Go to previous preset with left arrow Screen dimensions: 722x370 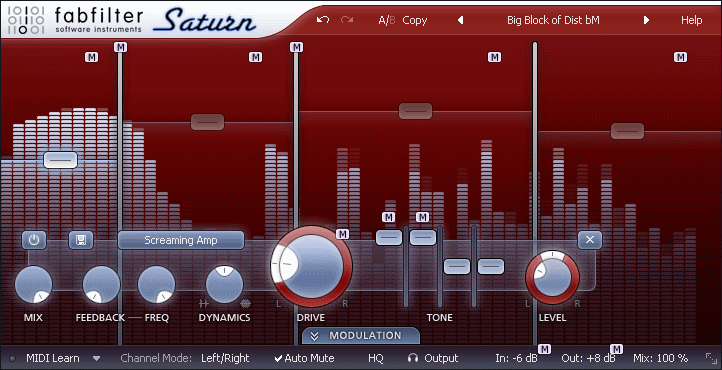(x=460, y=20)
